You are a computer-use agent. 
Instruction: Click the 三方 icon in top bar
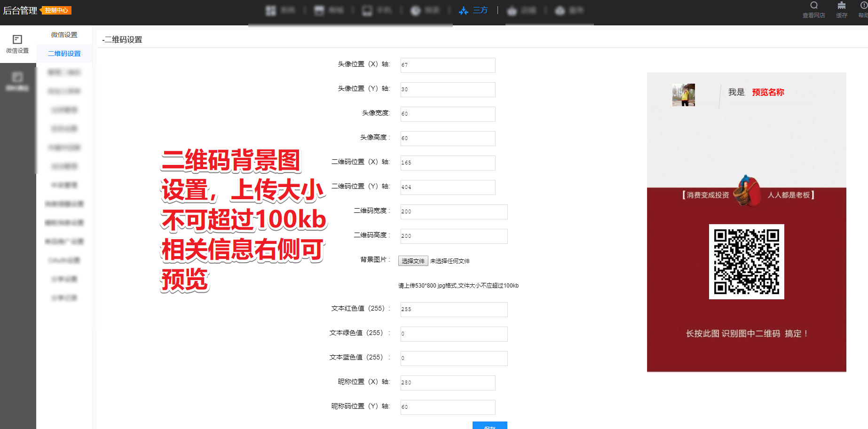click(464, 10)
